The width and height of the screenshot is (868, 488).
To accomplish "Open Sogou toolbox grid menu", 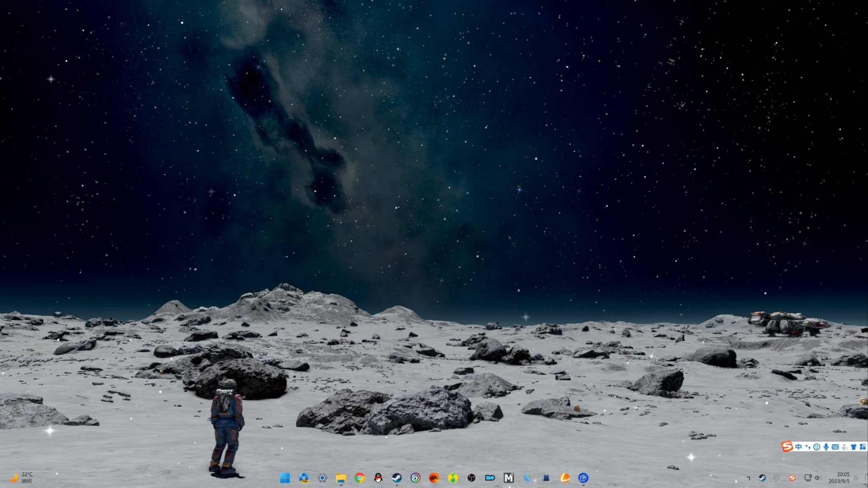I will (863, 447).
